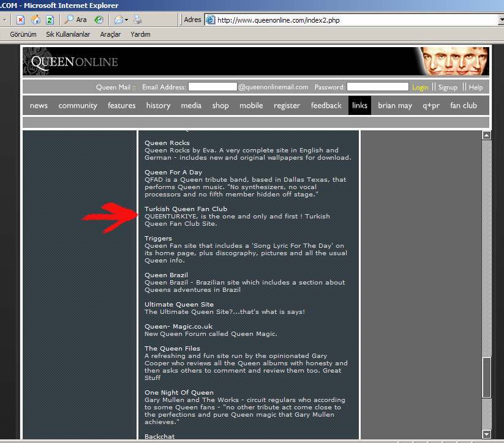Click the Signup link
504x443 pixels.
[x=448, y=87]
